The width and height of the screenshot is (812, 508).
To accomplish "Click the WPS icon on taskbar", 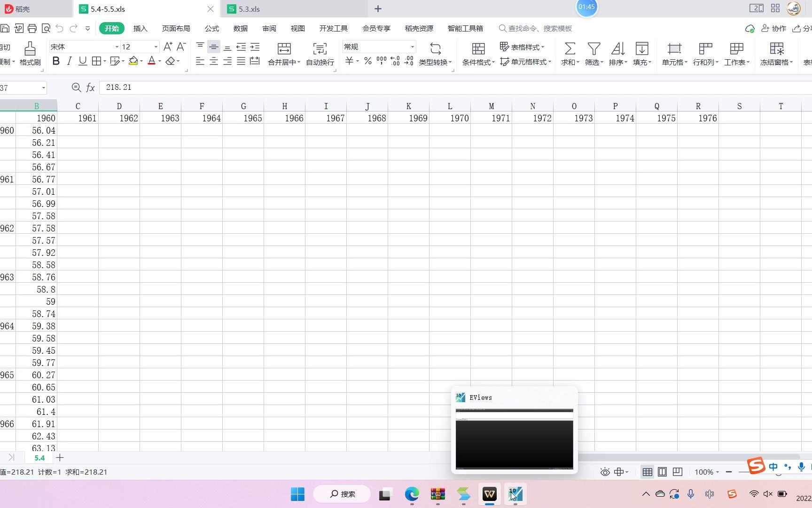I will click(x=490, y=494).
